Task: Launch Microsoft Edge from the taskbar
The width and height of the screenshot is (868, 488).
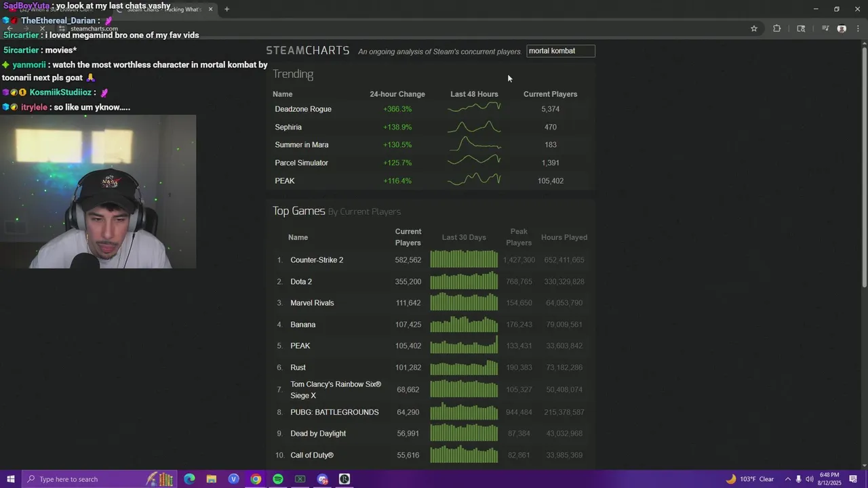Action: tap(189, 479)
